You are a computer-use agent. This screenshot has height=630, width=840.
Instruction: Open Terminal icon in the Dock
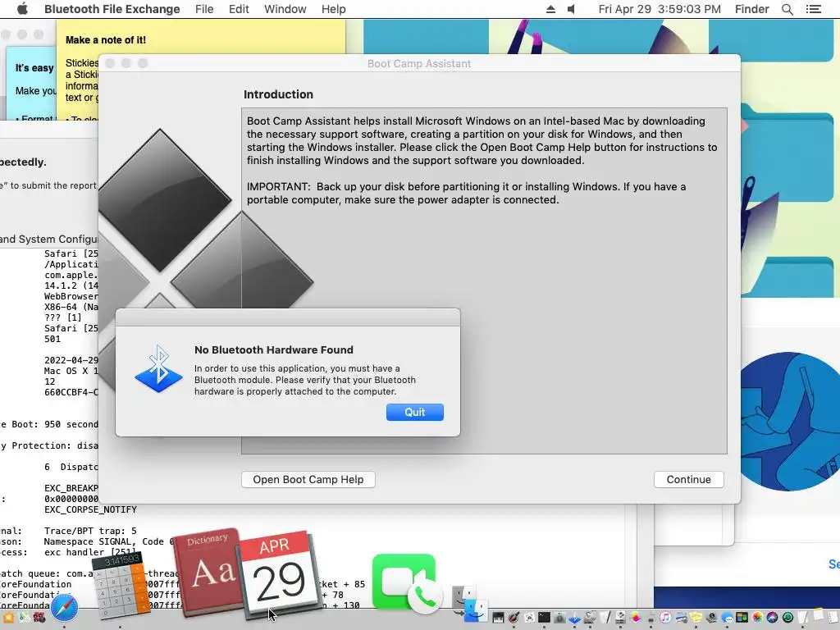tap(544, 617)
